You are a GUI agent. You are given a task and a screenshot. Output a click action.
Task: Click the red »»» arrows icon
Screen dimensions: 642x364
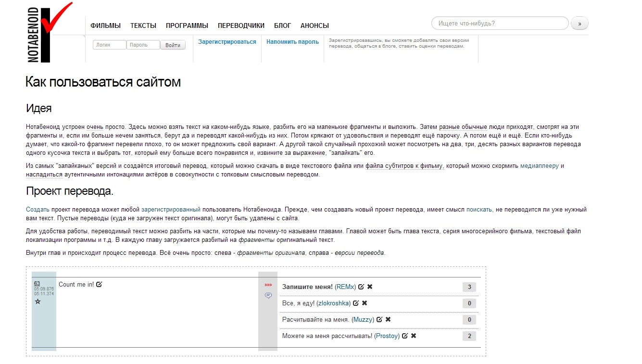click(268, 285)
